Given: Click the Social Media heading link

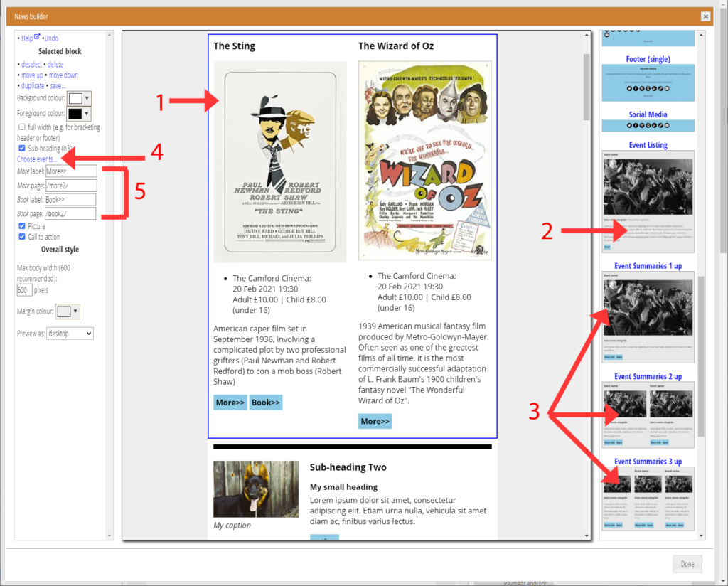Looking at the screenshot, I should pyautogui.click(x=648, y=114).
